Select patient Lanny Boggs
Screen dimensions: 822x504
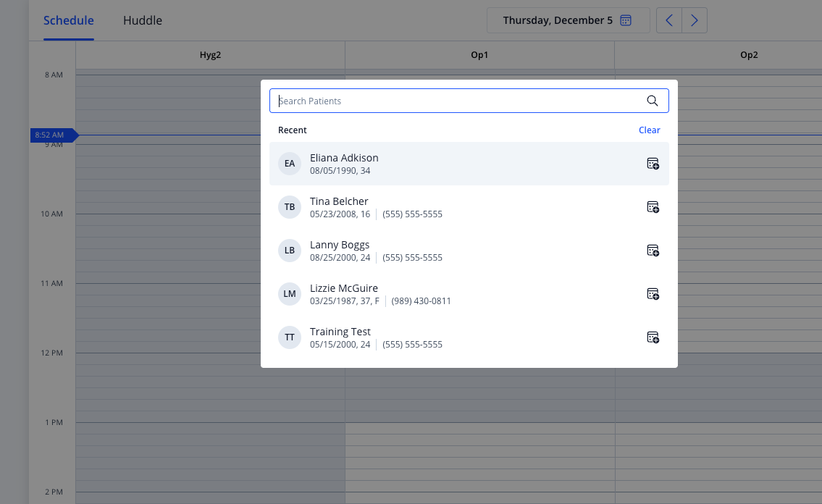(469, 251)
